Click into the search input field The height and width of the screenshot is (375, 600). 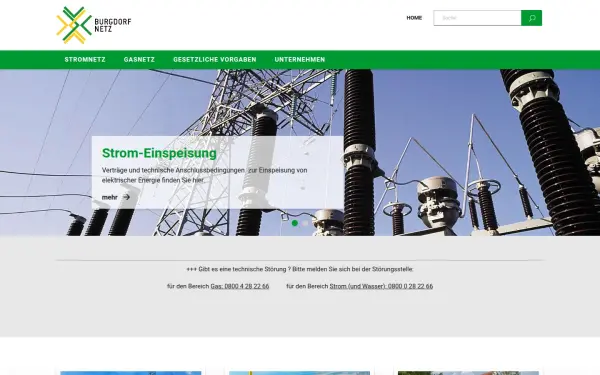(x=477, y=18)
